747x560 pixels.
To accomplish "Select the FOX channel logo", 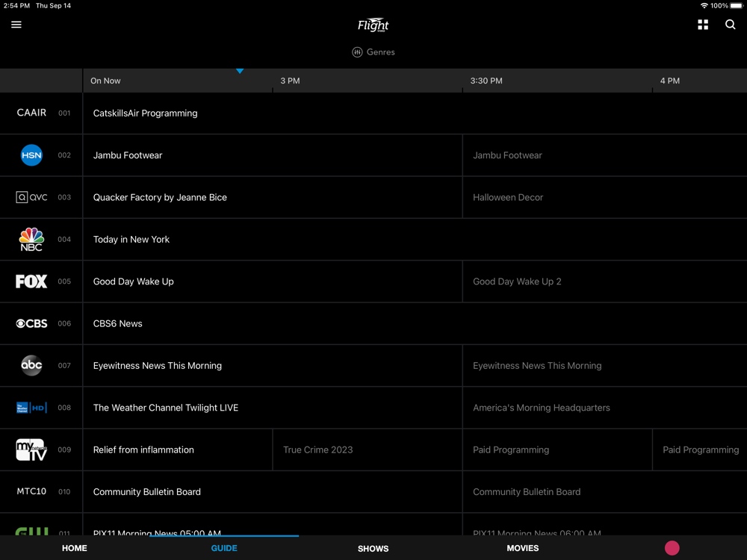I will 31,281.
